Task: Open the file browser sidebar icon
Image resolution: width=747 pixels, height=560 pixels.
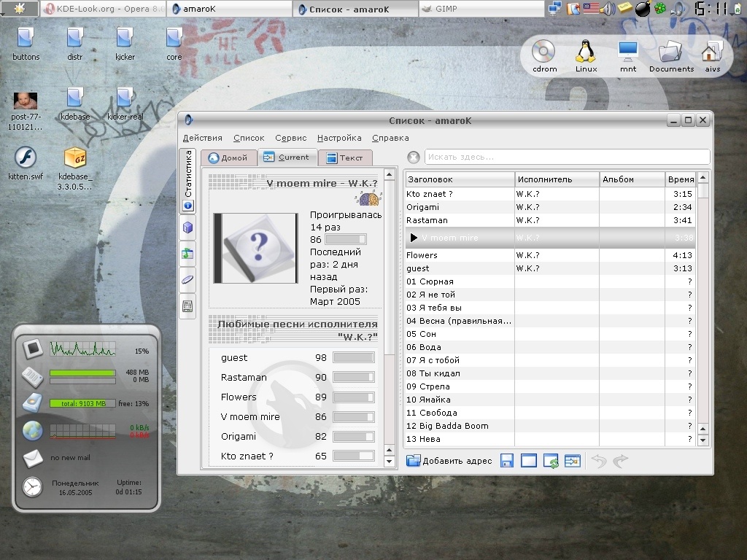Action: pos(187,306)
